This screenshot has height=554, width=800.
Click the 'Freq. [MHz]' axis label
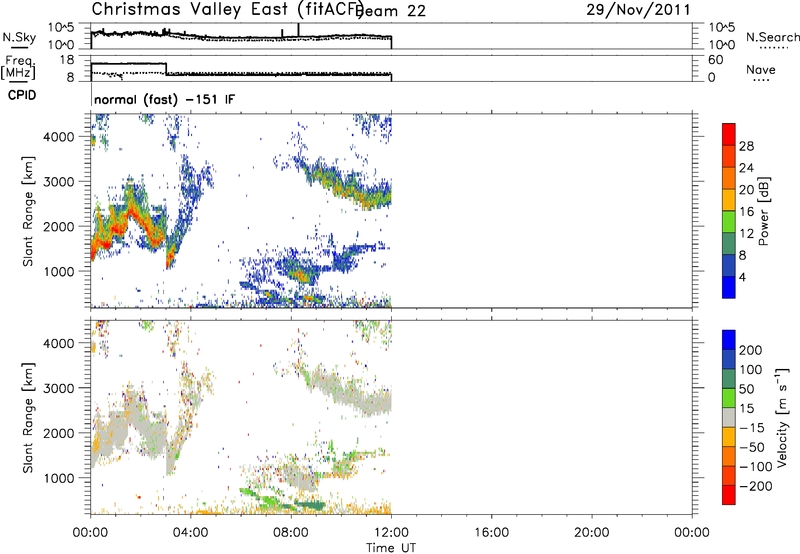(x=18, y=68)
